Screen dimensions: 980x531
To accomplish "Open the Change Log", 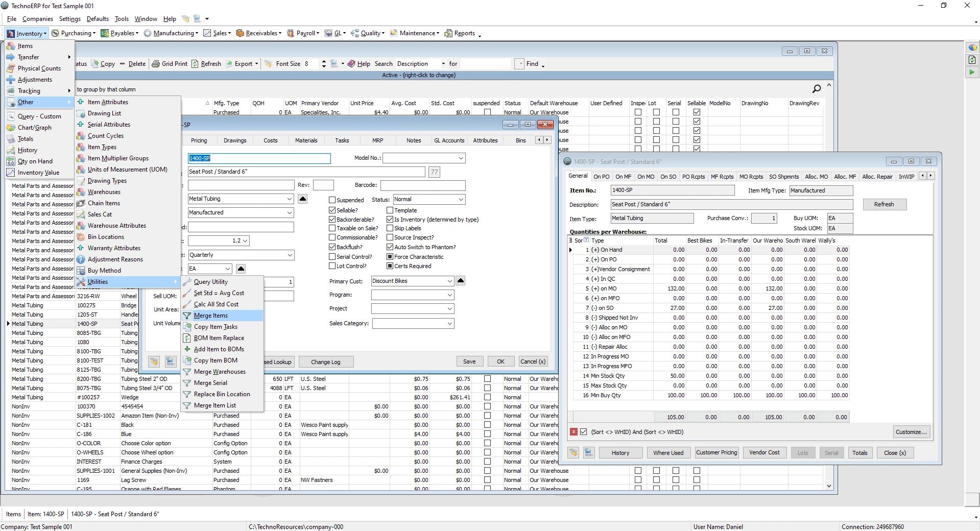I will (326, 361).
